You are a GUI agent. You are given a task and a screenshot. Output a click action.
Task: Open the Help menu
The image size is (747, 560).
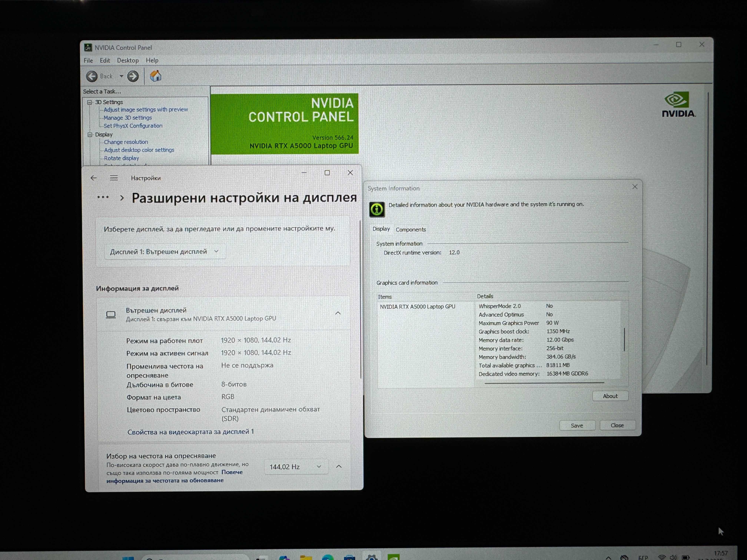tap(152, 60)
